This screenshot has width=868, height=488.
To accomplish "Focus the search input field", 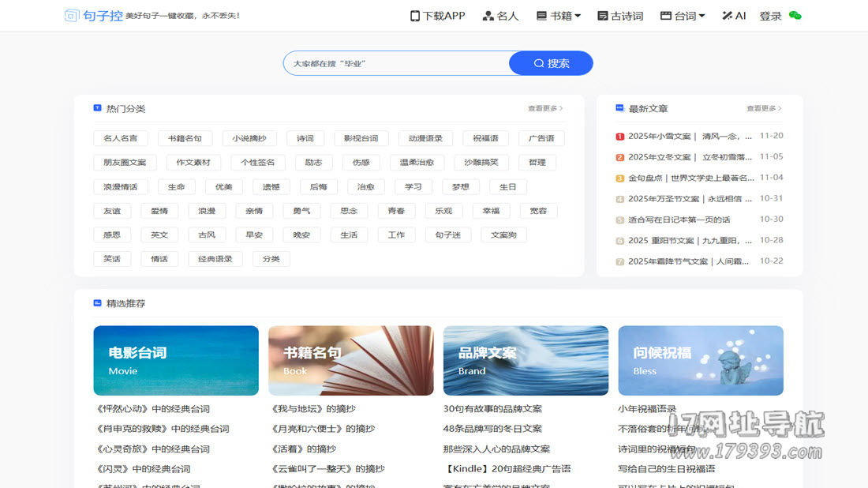I will pos(396,63).
